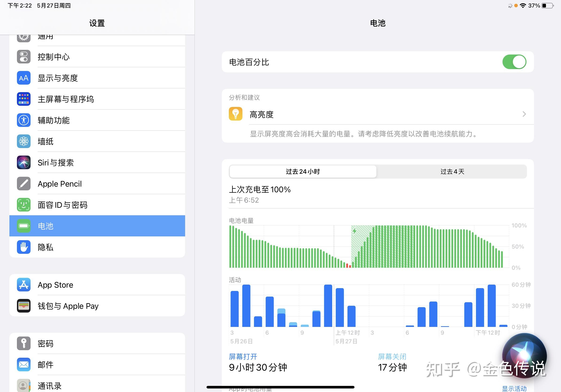This screenshot has width=561, height=392.
Task: Open 显示与亮度 settings
Action: pos(97,78)
